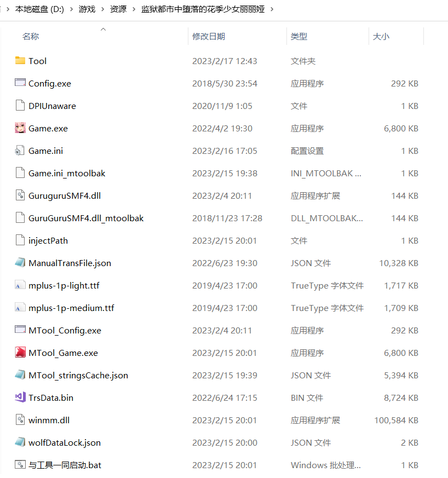Image resolution: width=448 pixels, height=478 pixels.
Task: Select the MTool_Game.exe red icon
Action: (20, 353)
